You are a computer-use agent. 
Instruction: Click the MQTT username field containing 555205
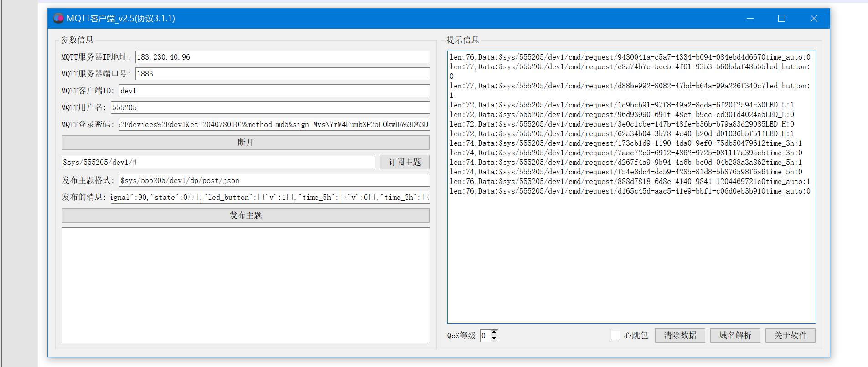tap(270, 107)
